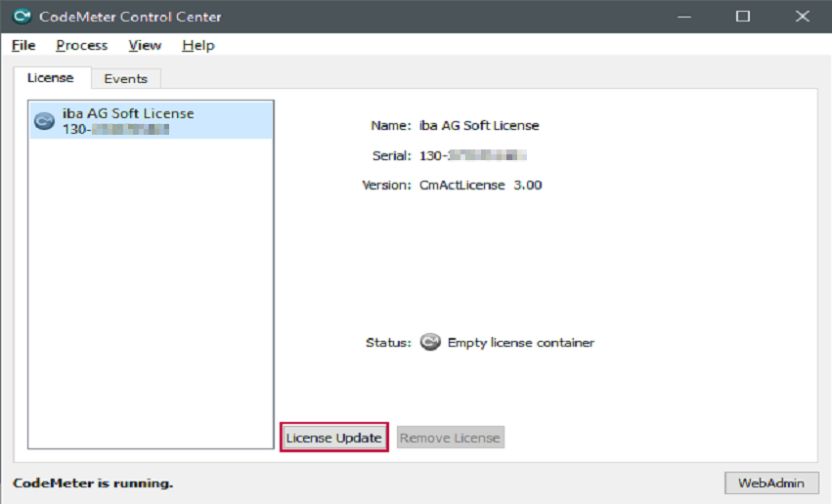832x504 pixels.
Task: Close the CodeMeter Control Center window
Action: click(803, 17)
